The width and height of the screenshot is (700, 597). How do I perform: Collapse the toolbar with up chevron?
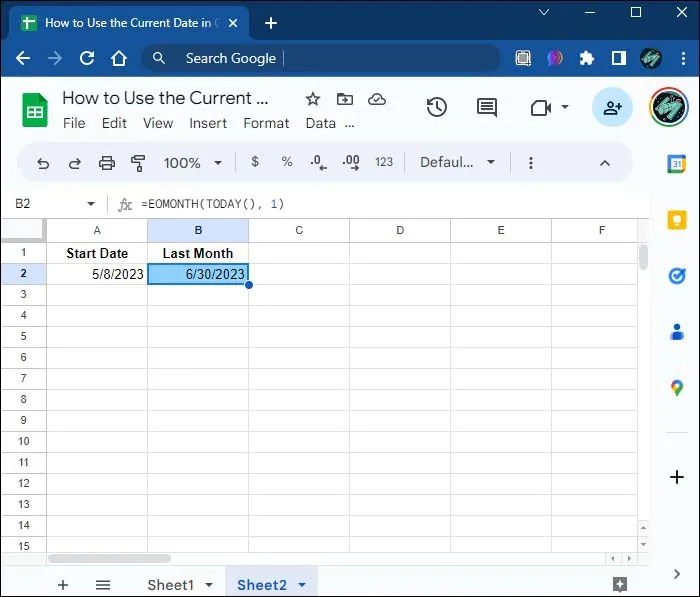(604, 163)
